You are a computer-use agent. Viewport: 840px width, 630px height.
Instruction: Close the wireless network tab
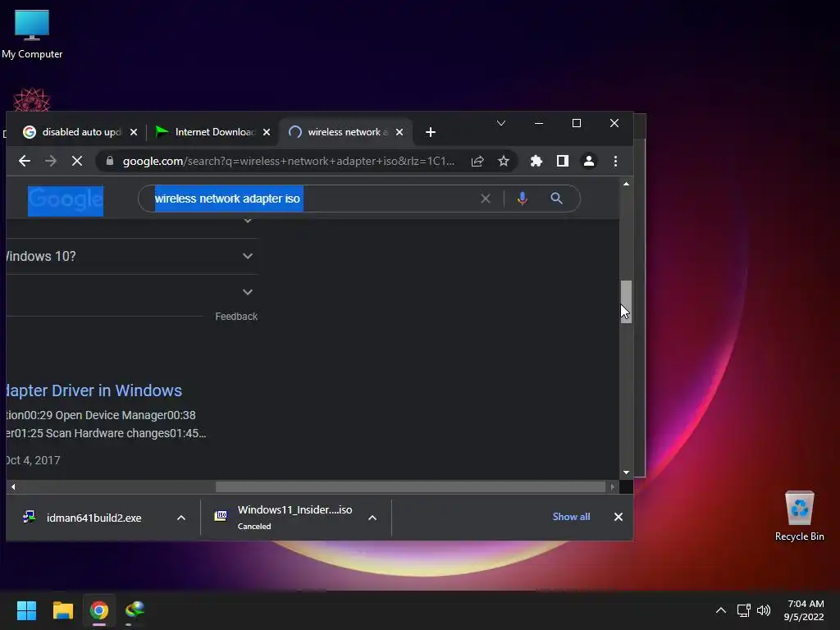coord(399,132)
